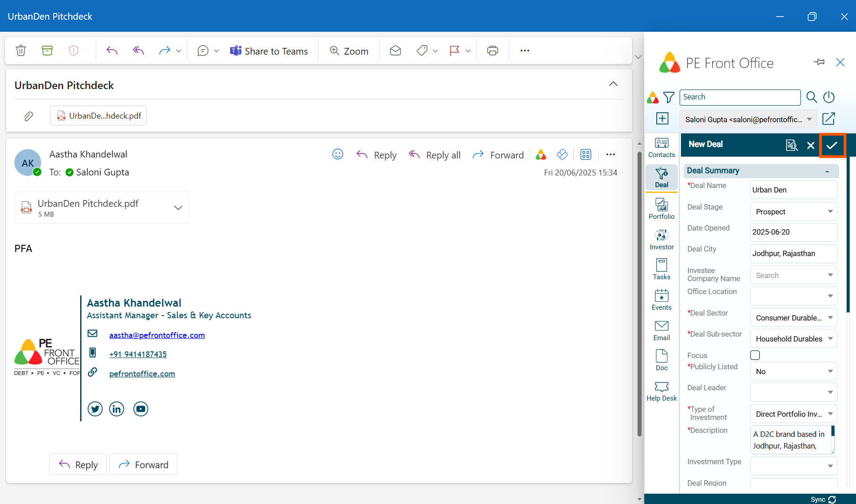This screenshot has height=504, width=856.
Task: Collapse the UrbanDen Pitchdeck header chevron
Action: pos(613,84)
